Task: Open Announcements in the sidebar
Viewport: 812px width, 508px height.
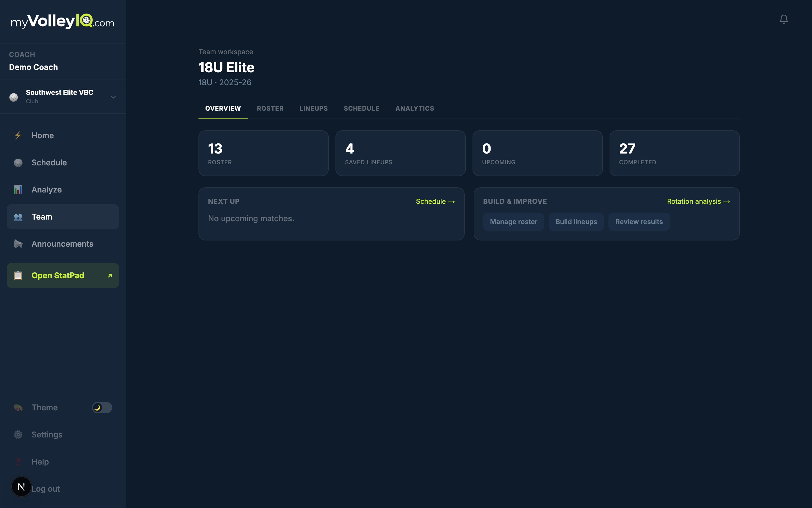Action: [63, 244]
